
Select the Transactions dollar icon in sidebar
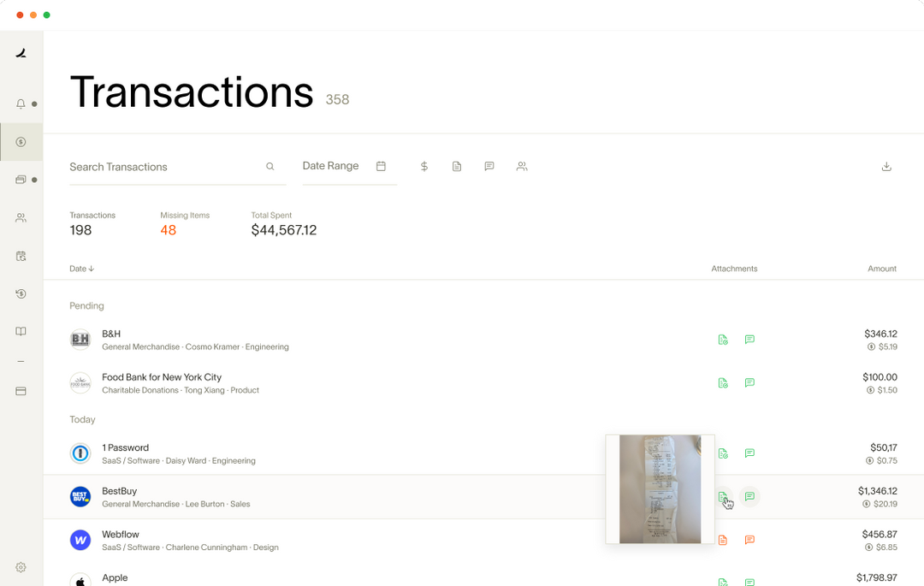20,141
